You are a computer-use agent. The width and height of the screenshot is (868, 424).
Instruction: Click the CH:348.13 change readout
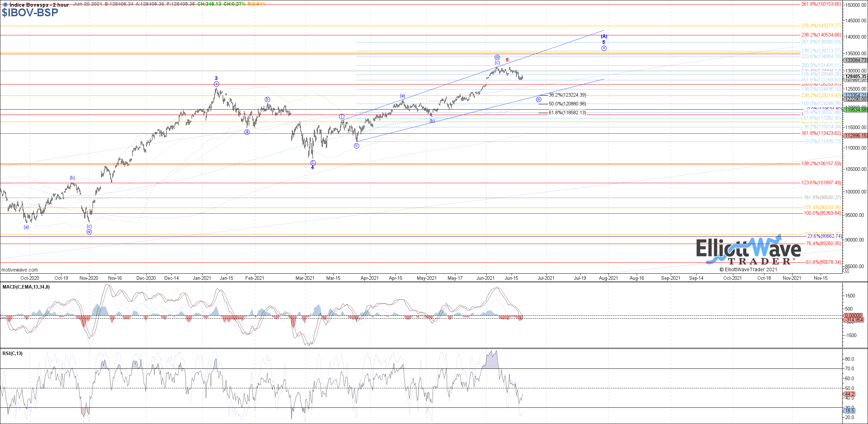(x=209, y=4)
